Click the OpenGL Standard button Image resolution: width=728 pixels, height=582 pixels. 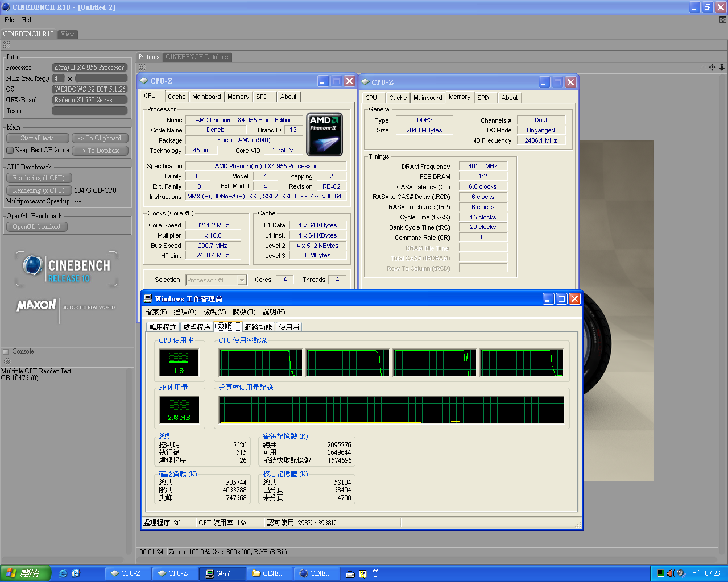click(x=37, y=227)
